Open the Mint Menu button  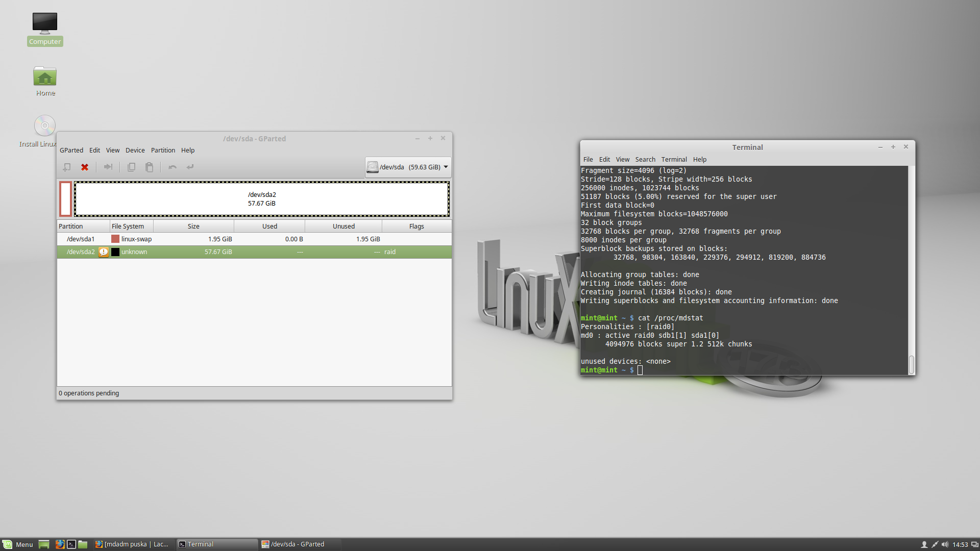tap(18, 544)
